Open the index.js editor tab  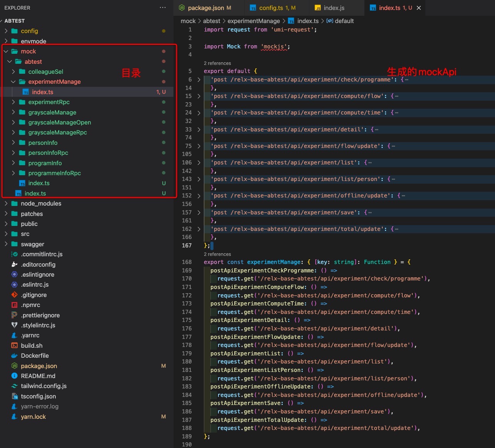pos(334,8)
